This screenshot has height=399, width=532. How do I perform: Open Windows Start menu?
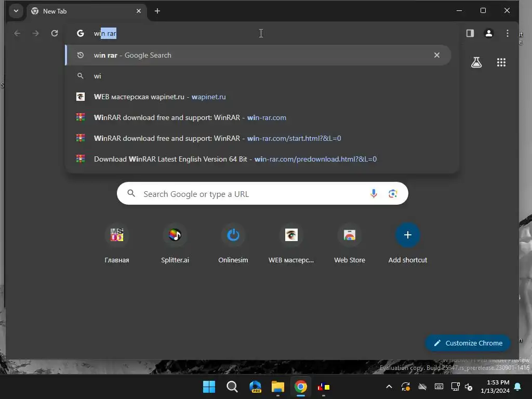(209, 387)
